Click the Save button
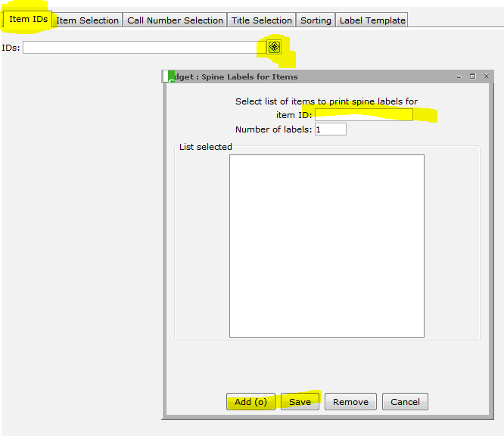 click(x=300, y=402)
